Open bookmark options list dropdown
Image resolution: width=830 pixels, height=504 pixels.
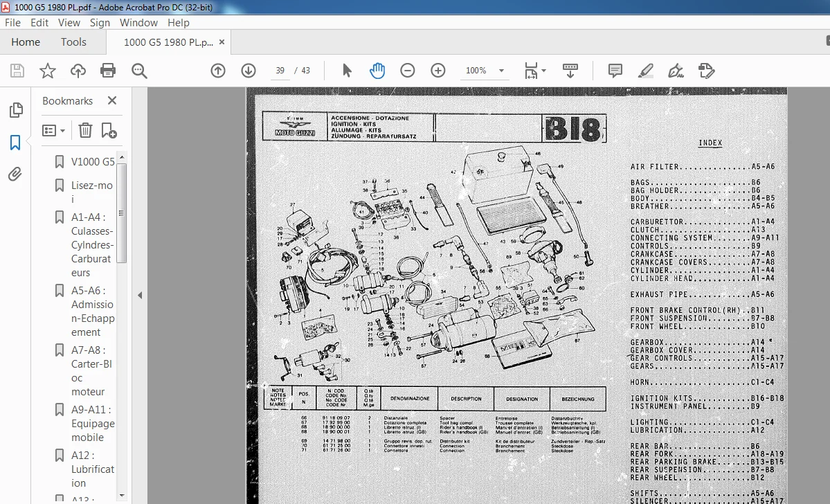(x=53, y=130)
